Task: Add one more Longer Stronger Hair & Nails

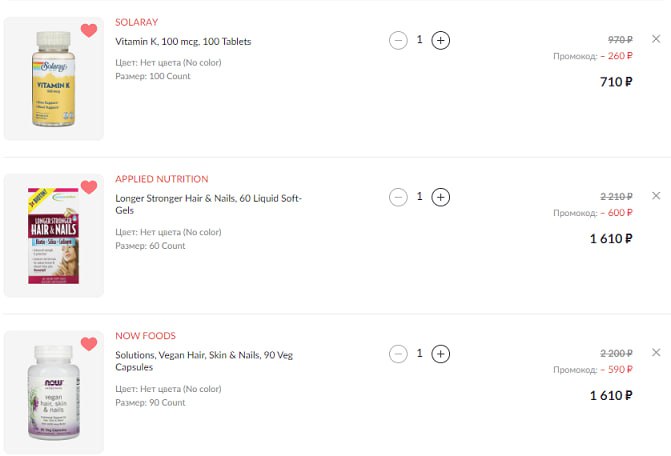Action: 440,198
